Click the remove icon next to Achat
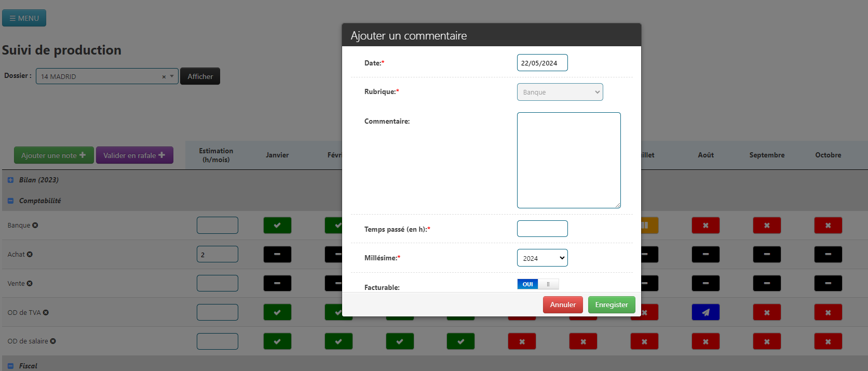This screenshot has width=868, height=371. click(x=30, y=255)
